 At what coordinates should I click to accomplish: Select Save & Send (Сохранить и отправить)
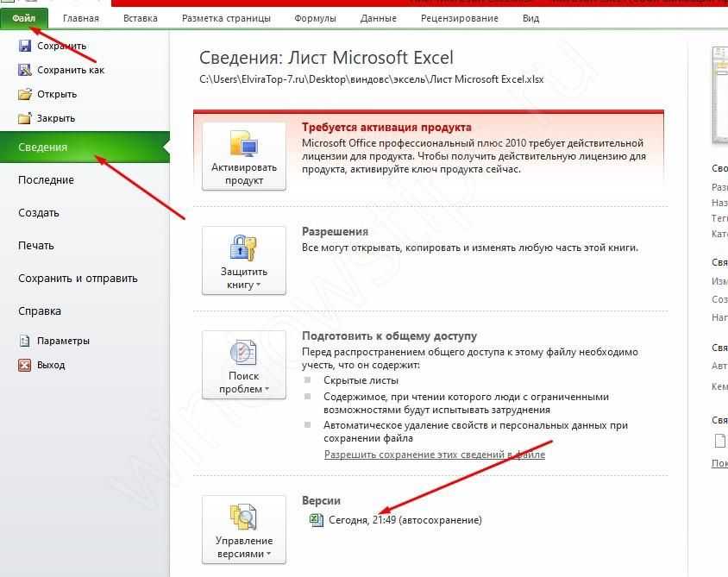(78, 279)
